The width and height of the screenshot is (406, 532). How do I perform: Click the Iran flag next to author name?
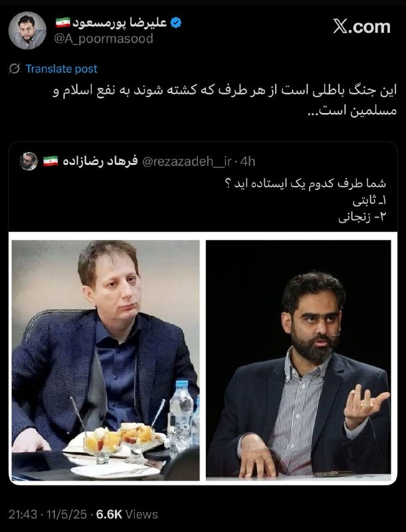pos(62,23)
